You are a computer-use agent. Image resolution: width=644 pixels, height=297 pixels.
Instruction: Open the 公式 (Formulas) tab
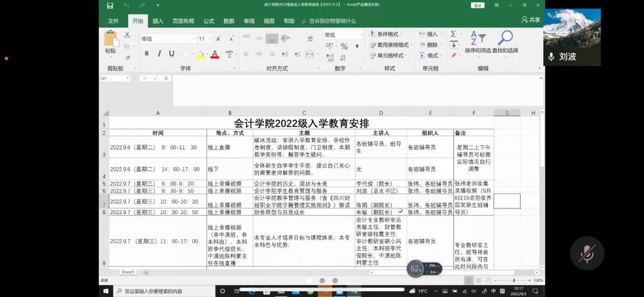point(208,21)
